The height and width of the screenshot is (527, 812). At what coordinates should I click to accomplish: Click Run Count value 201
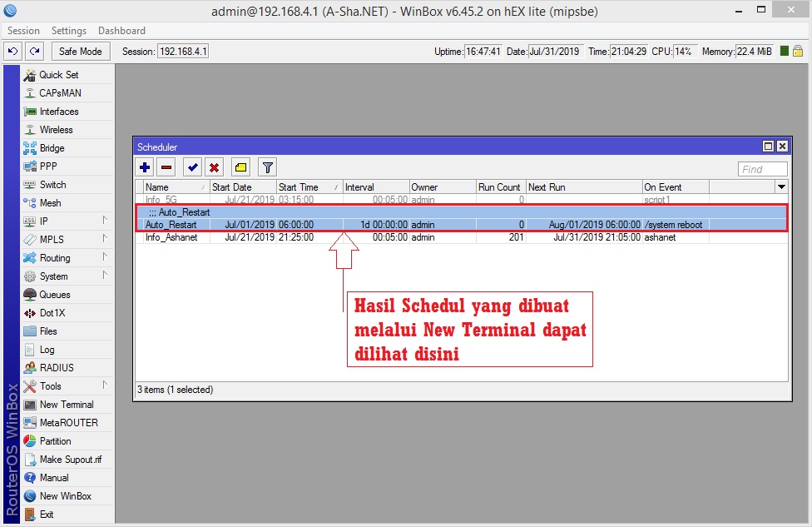pos(516,237)
